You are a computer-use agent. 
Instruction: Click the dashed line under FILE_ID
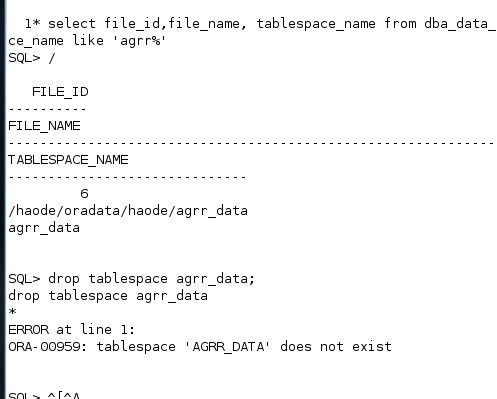pos(47,109)
